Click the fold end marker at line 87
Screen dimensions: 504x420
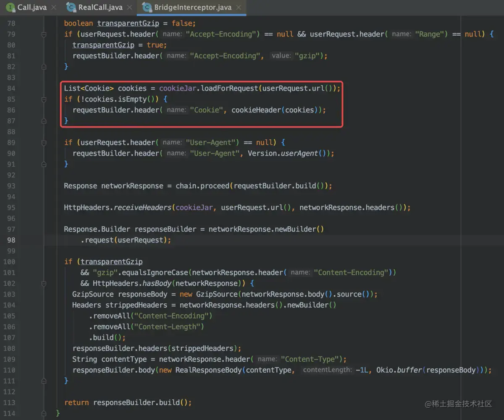tap(44, 121)
